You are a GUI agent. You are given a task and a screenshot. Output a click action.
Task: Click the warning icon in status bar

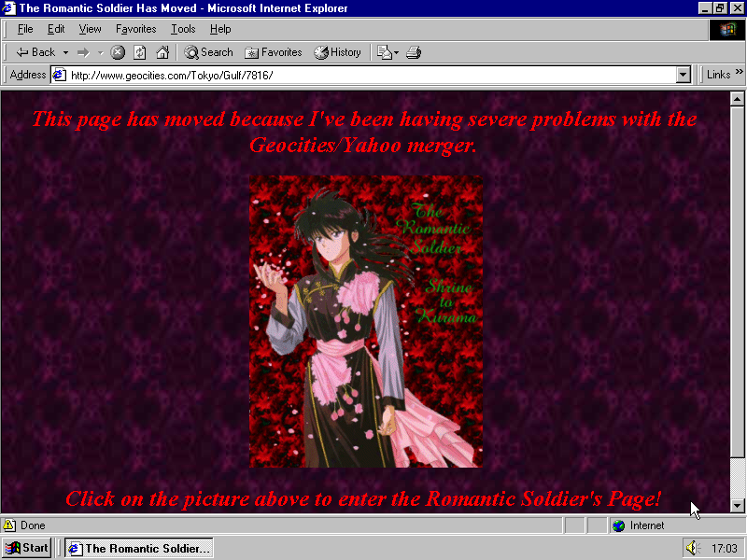[x=9, y=525]
